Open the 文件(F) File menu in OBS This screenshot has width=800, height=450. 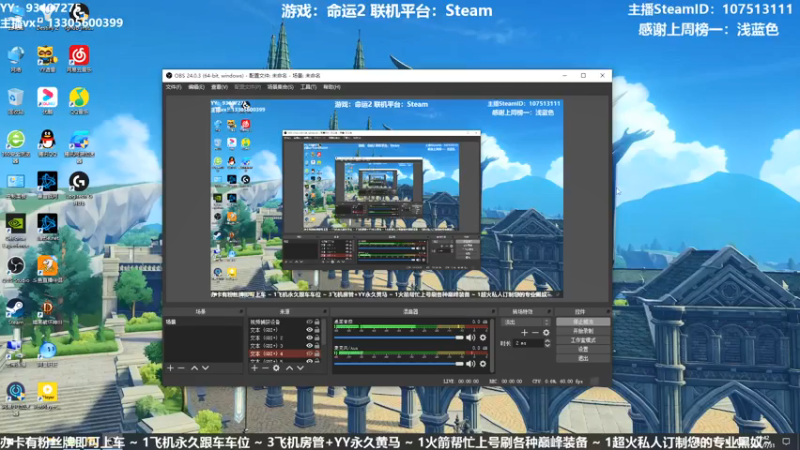pos(173,87)
